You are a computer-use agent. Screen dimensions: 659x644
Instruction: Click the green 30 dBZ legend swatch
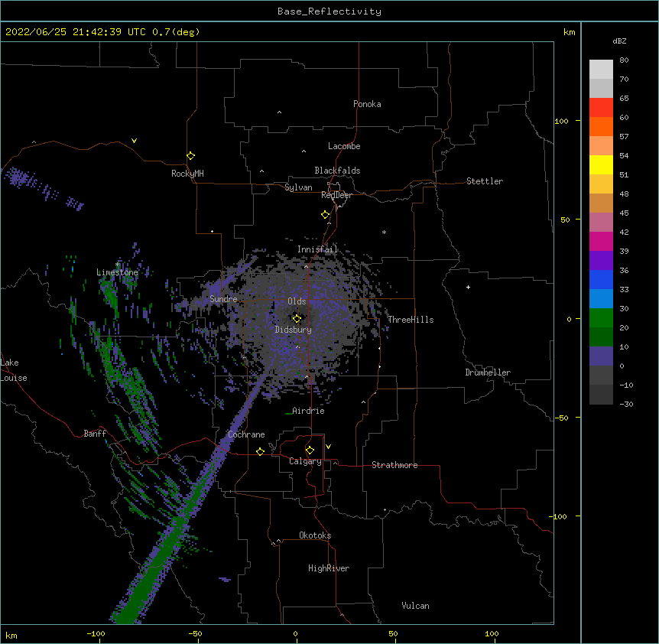pos(601,318)
